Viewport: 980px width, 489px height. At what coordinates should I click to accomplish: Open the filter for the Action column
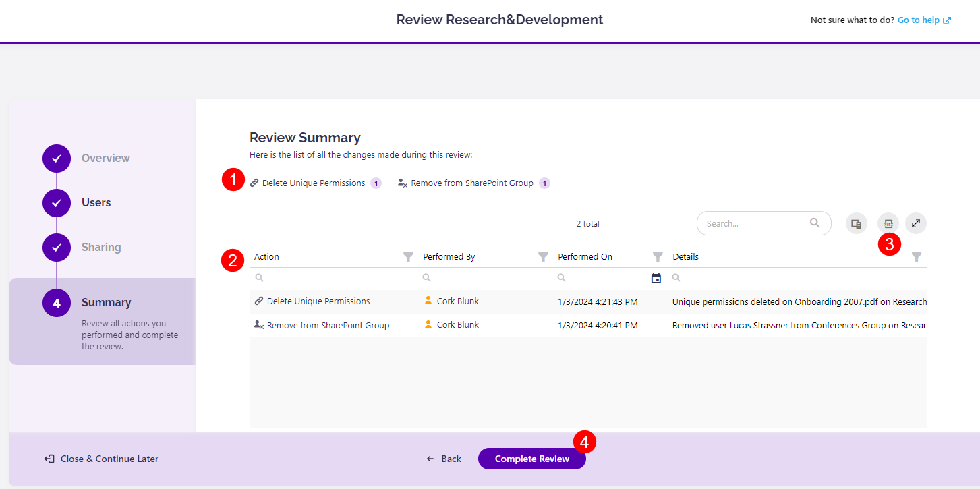[x=408, y=256]
